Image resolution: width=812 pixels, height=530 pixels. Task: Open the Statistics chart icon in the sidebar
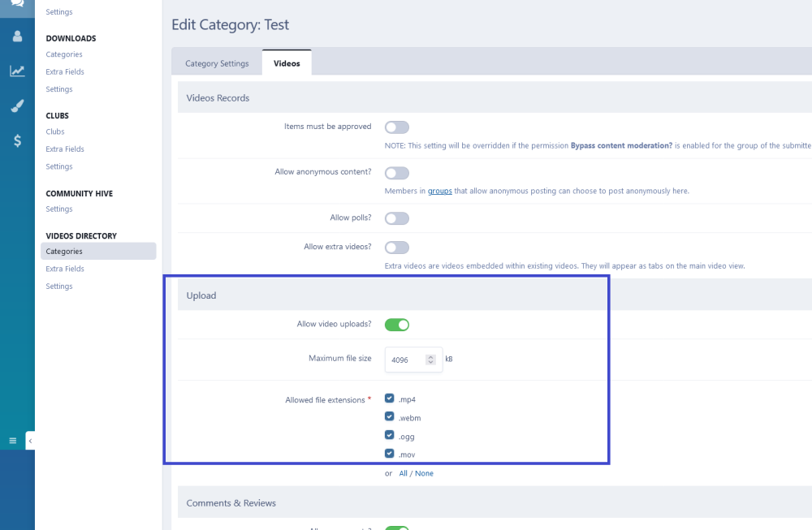[17, 71]
